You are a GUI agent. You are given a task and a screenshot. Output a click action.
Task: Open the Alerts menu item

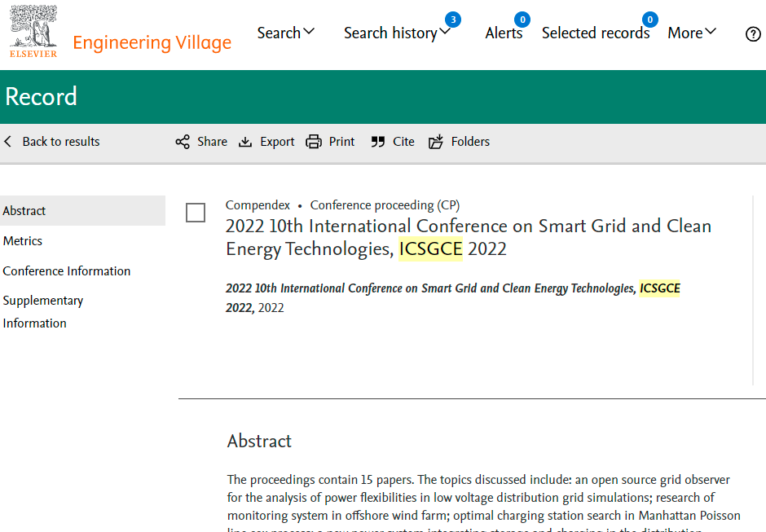504,33
